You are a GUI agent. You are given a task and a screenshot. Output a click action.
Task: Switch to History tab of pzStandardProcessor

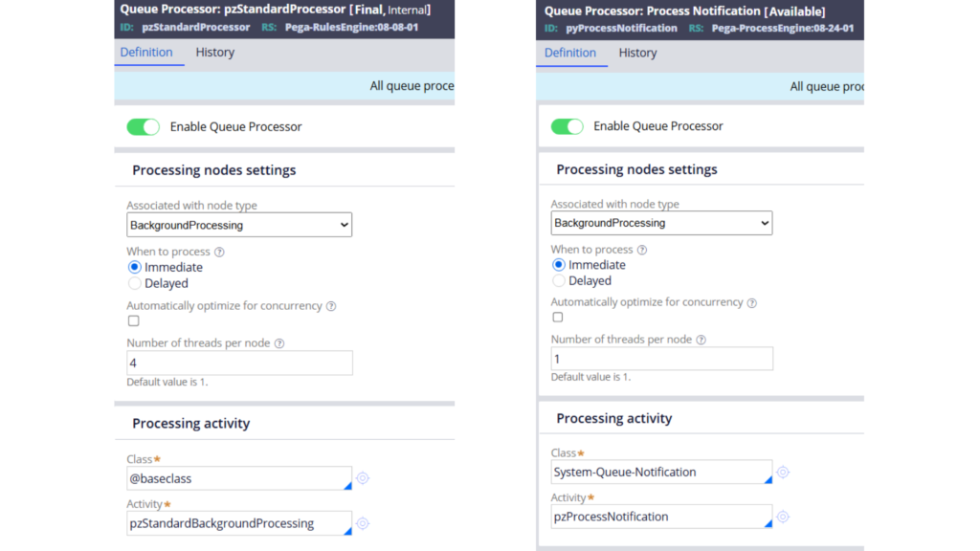click(215, 53)
